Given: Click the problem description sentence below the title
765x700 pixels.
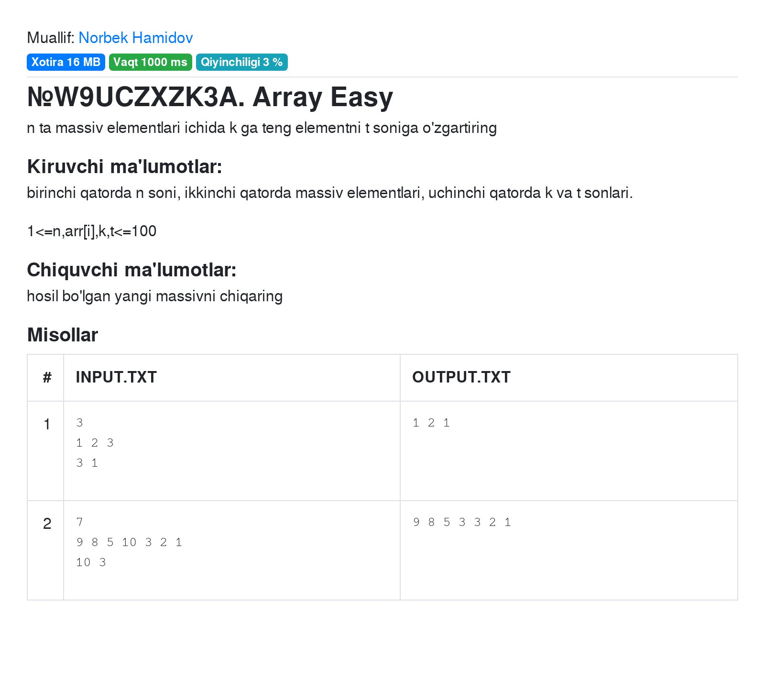Looking at the screenshot, I should 262,128.
